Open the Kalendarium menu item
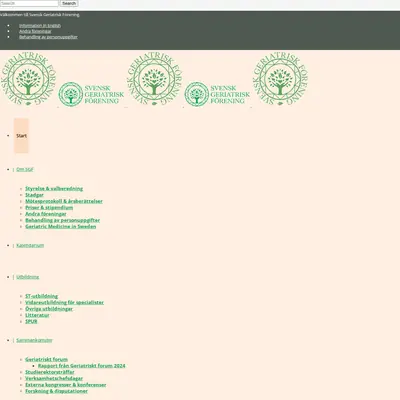Viewport: 400px width, 400px height. 30,245
